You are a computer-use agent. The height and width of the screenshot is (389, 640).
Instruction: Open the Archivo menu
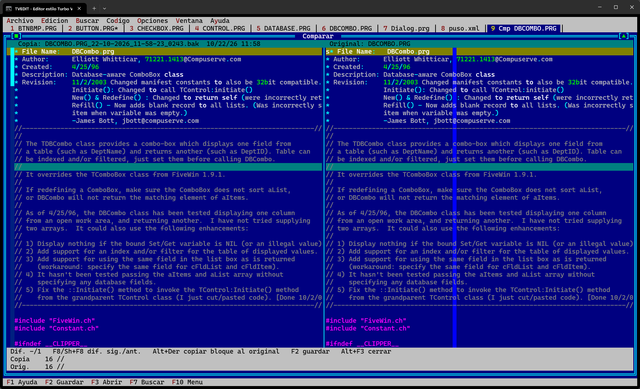(x=20, y=20)
